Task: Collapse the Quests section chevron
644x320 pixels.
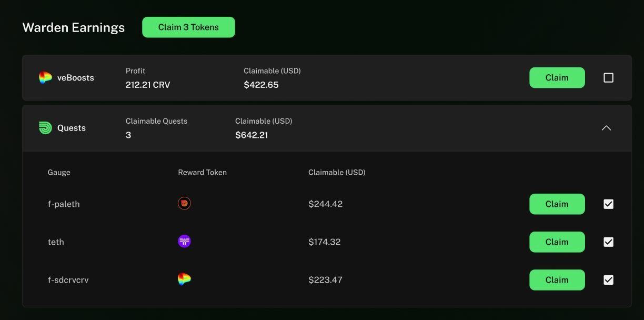Action: [606, 128]
